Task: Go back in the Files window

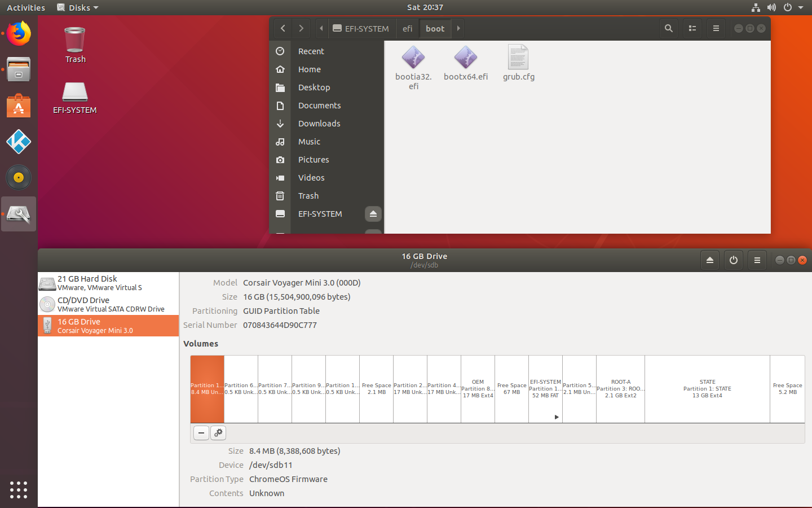Action: click(x=283, y=28)
